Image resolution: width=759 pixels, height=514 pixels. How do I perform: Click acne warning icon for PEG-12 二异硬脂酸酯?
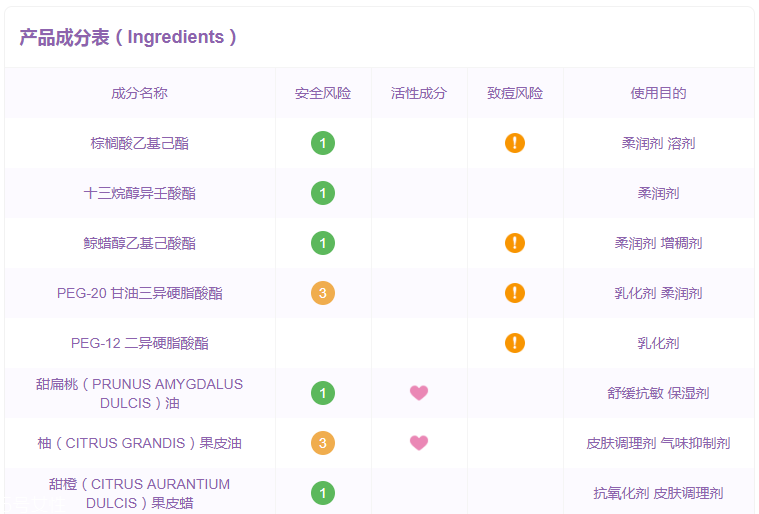click(x=514, y=343)
